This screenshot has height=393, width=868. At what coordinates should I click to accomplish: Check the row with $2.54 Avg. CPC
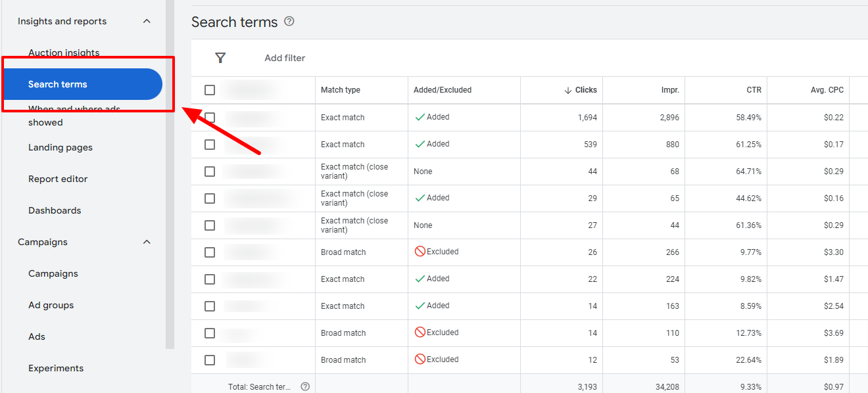210,306
